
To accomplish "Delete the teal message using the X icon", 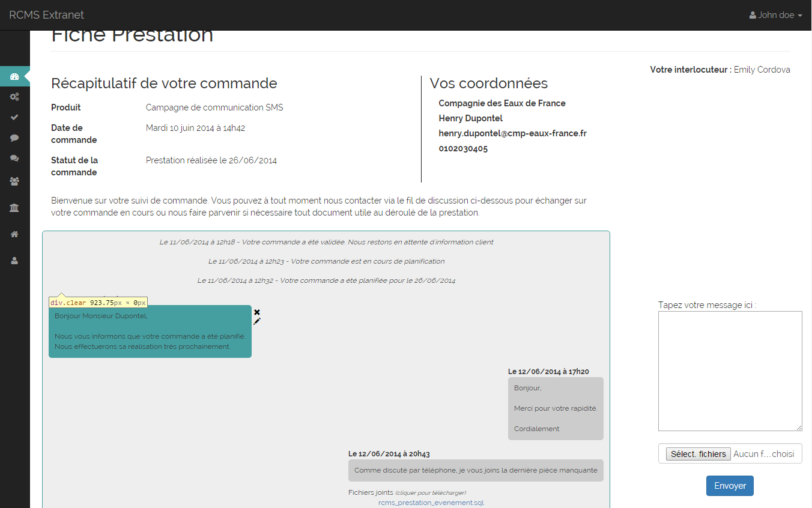I will (x=257, y=312).
